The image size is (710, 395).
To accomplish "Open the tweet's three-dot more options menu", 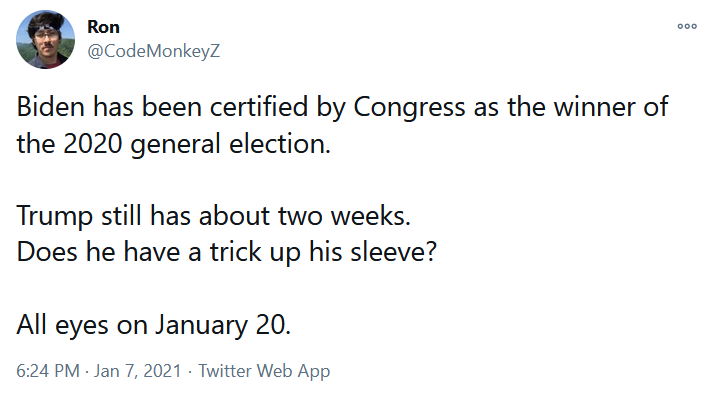I will (687, 26).
